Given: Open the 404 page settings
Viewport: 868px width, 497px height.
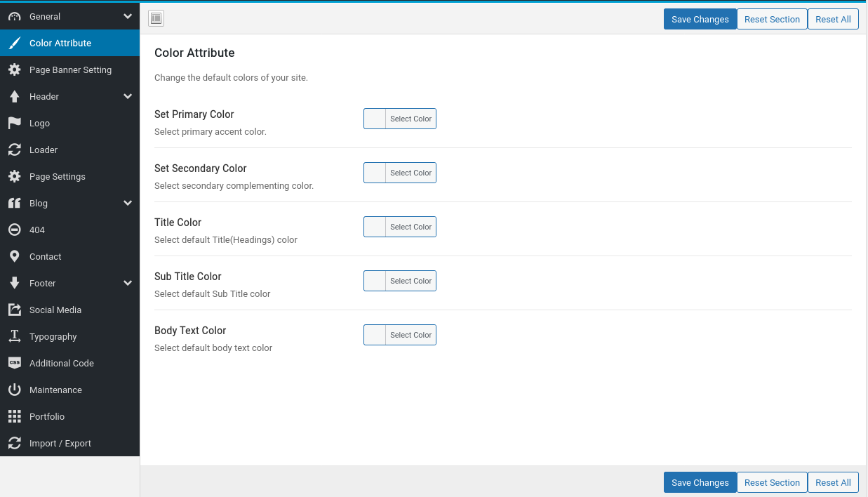Looking at the screenshot, I should pos(69,230).
